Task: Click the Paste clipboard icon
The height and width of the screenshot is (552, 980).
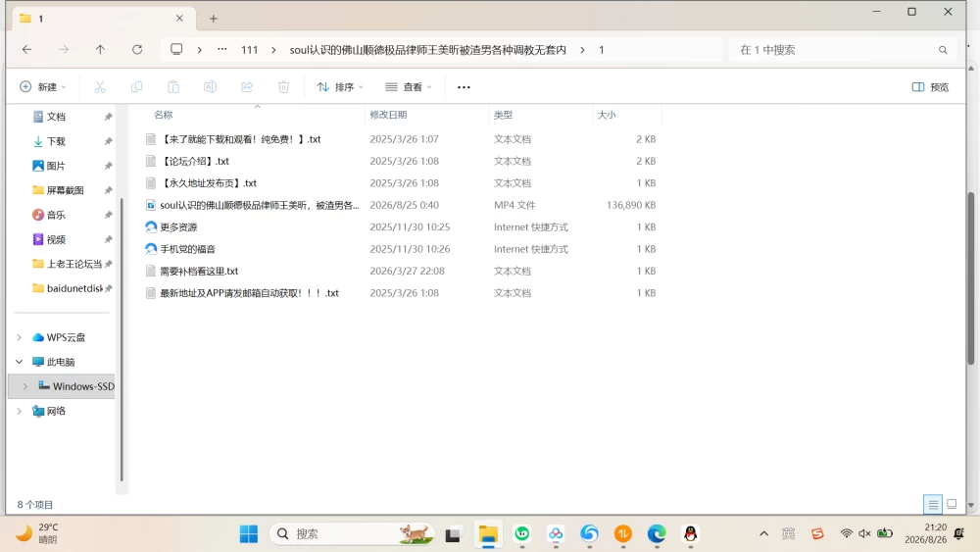Action: coord(173,87)
